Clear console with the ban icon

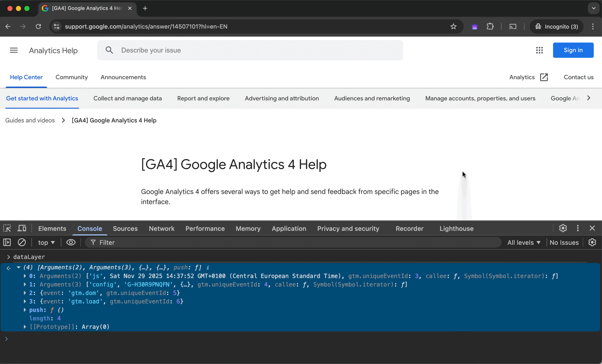coord(22,242)
